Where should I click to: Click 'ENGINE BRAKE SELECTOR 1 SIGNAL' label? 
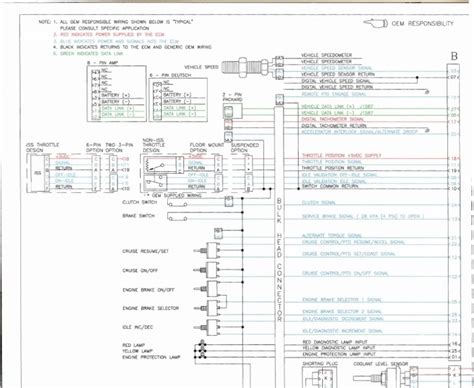[x=342, y=300]
